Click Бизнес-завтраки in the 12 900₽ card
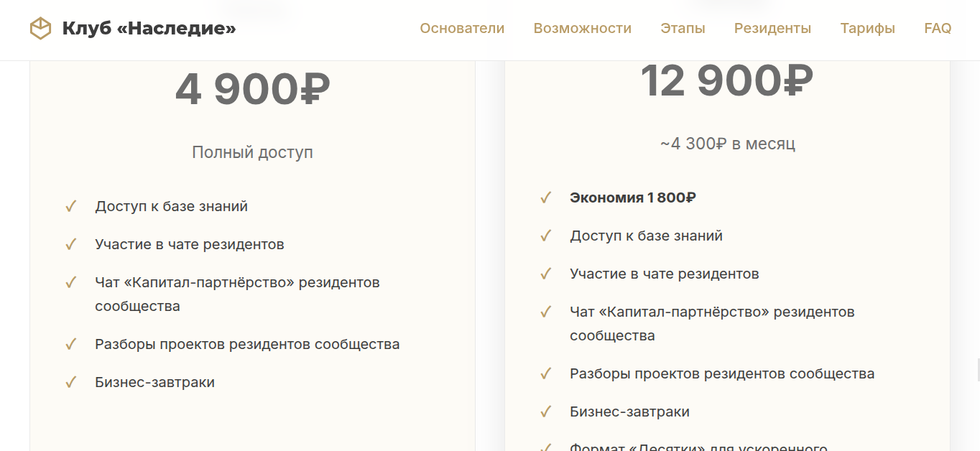 629,412
